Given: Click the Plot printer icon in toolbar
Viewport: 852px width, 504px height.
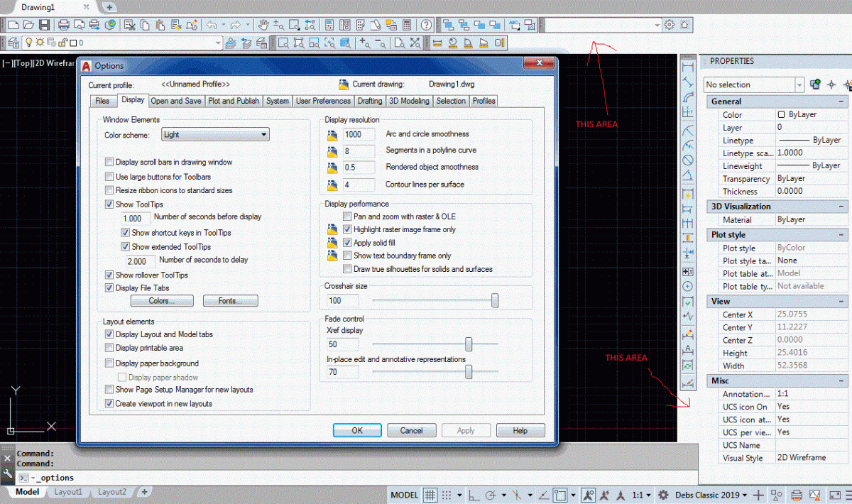Looking at the screenshot, I should click(63, 25).
